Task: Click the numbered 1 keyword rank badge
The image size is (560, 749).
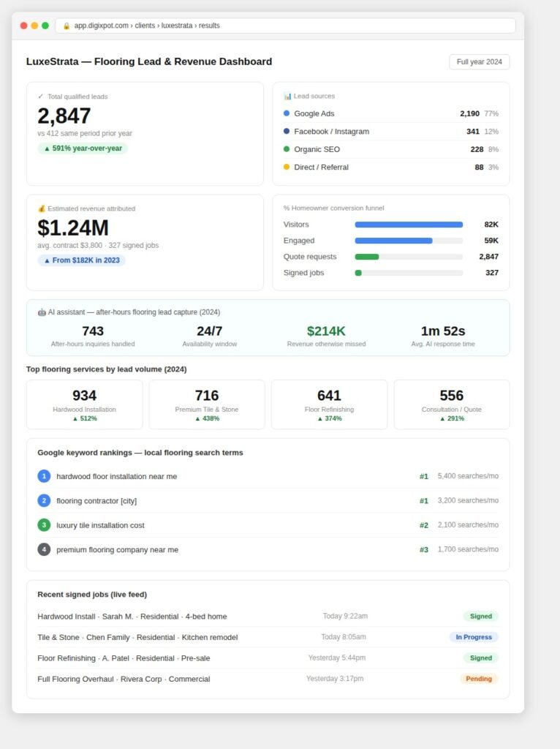Action: click(x=44, y=475)
